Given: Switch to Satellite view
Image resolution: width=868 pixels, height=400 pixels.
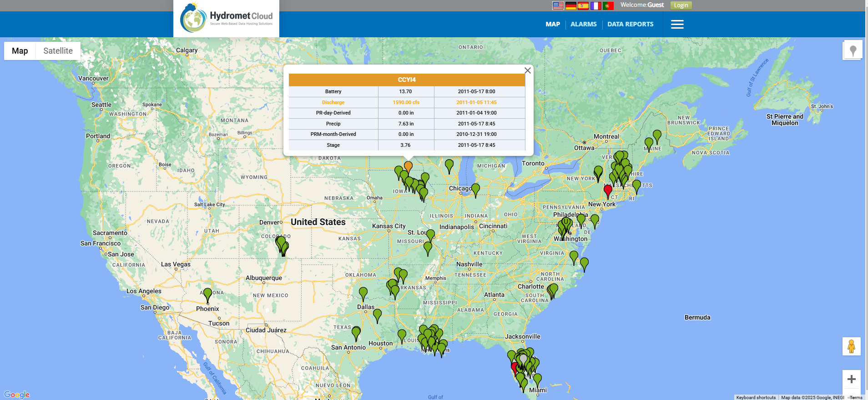Looking at the screenshot, I should (x=58, y=51).
